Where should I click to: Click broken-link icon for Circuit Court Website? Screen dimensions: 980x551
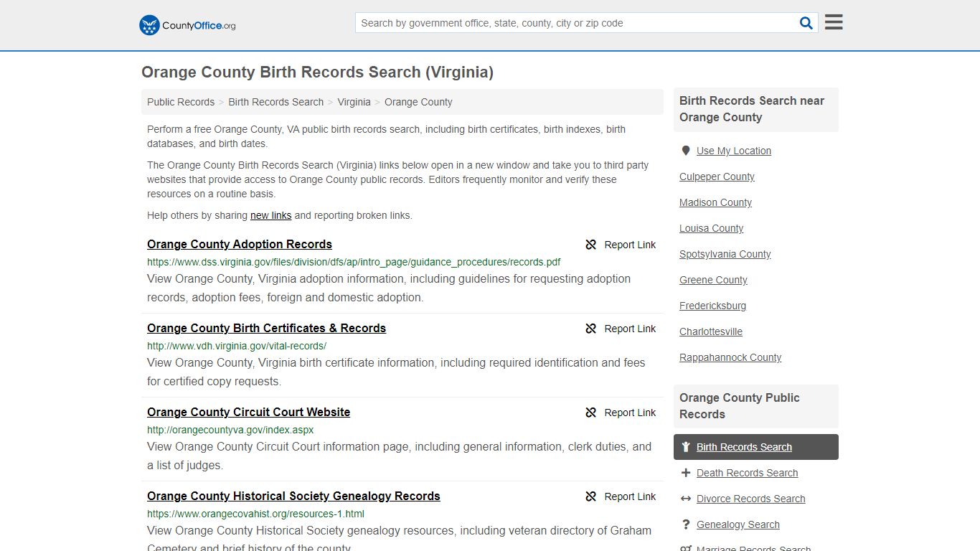(x=591, y=413)
